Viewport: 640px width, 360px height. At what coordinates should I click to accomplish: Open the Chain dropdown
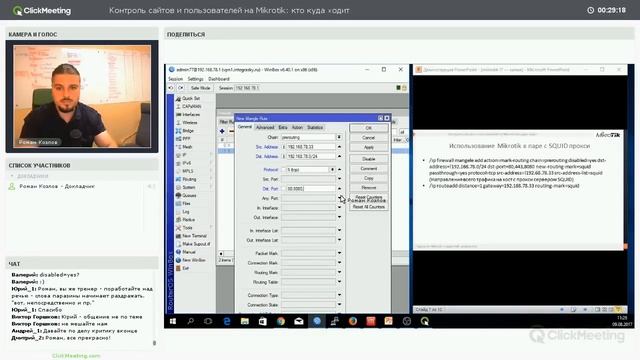(339, 137)
